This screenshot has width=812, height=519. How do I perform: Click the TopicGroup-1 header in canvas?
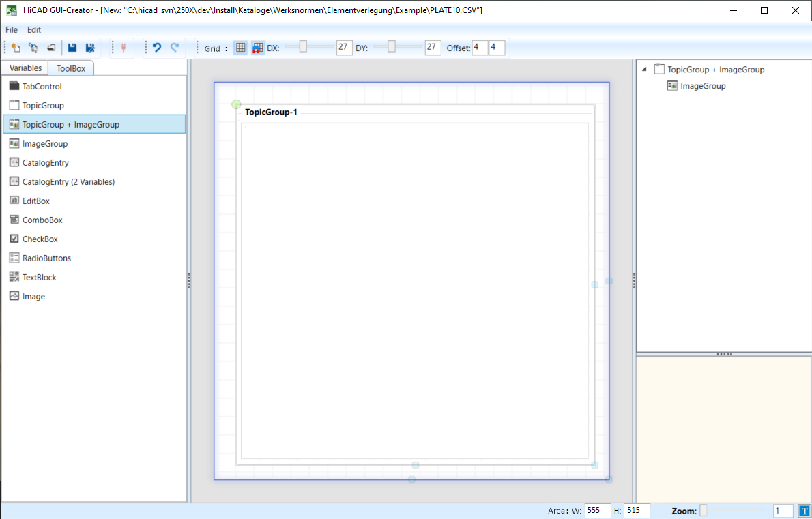pyautogui.click(x=271, y=113)
